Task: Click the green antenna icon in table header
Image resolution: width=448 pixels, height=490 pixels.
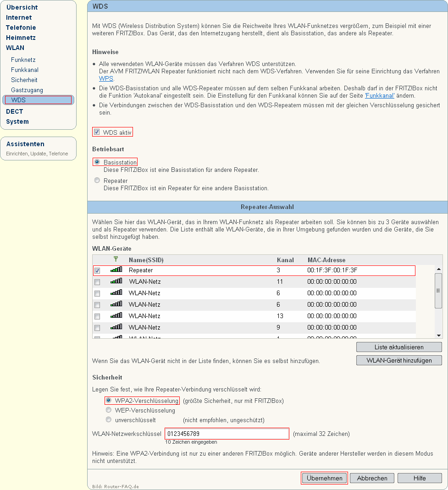Action: pos(116,259)
